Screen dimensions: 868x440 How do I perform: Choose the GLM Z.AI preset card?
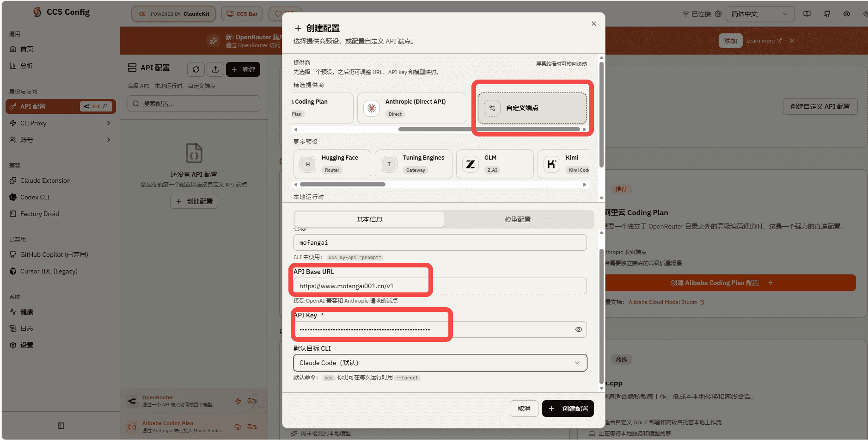[495, 164]
